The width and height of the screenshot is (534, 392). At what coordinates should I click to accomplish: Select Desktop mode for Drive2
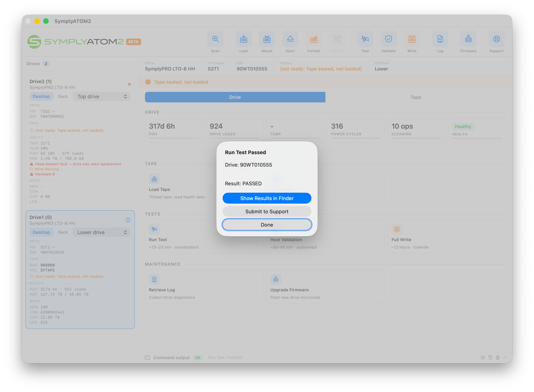coord(41,96)
